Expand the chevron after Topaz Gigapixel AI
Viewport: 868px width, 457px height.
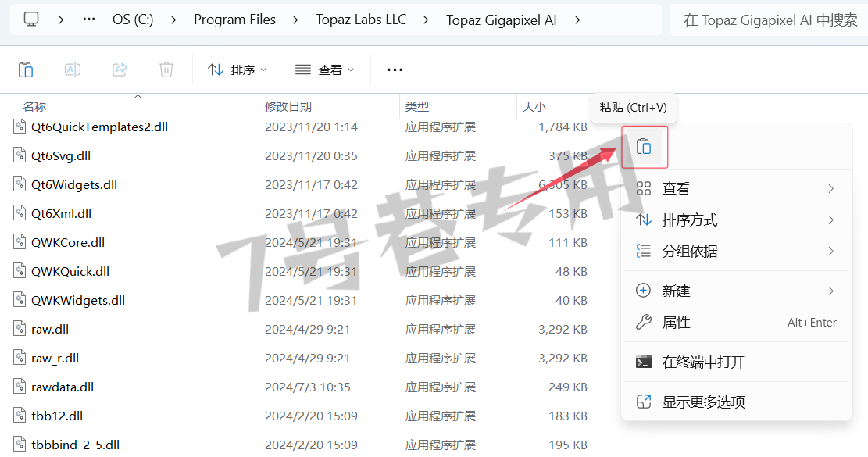(x=577, y=20)
